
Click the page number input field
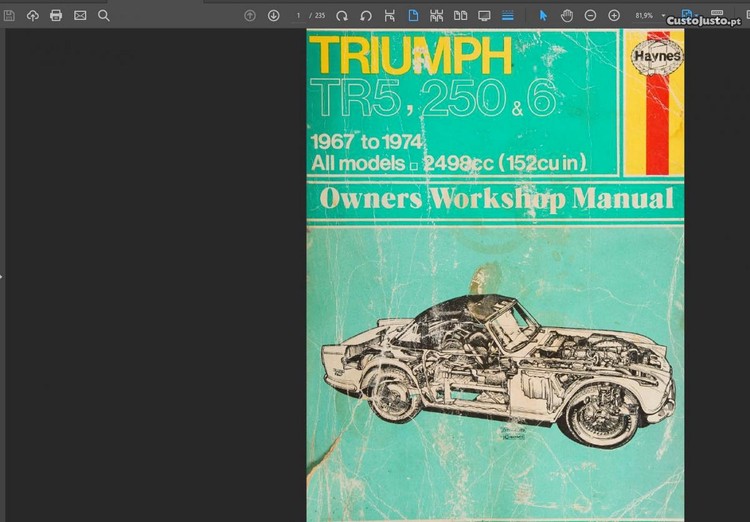pyautogui.click(x=299, y=16)
